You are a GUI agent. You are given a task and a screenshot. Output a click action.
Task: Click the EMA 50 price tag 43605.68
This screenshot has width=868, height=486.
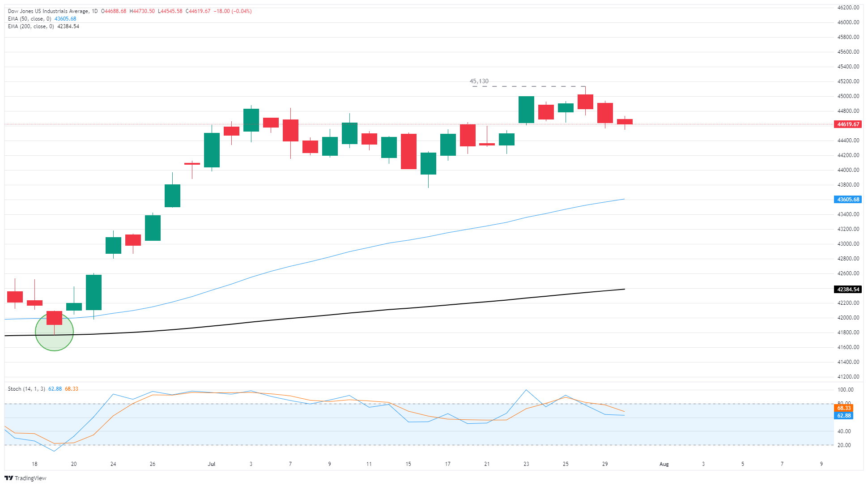pos(848,200)
